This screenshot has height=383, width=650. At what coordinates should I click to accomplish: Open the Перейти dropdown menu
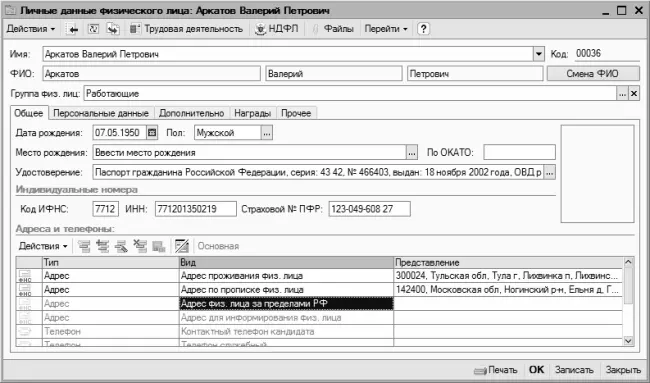click(x=386, y=29)
